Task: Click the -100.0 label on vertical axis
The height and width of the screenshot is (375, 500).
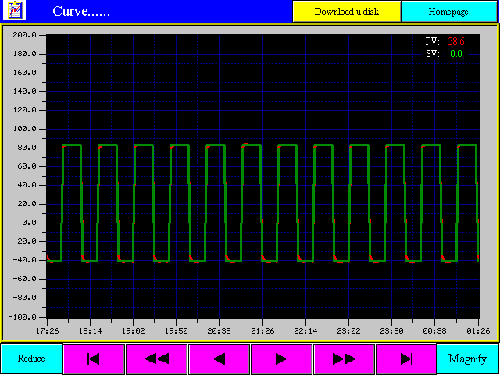Action: click(x=22, y=317)
